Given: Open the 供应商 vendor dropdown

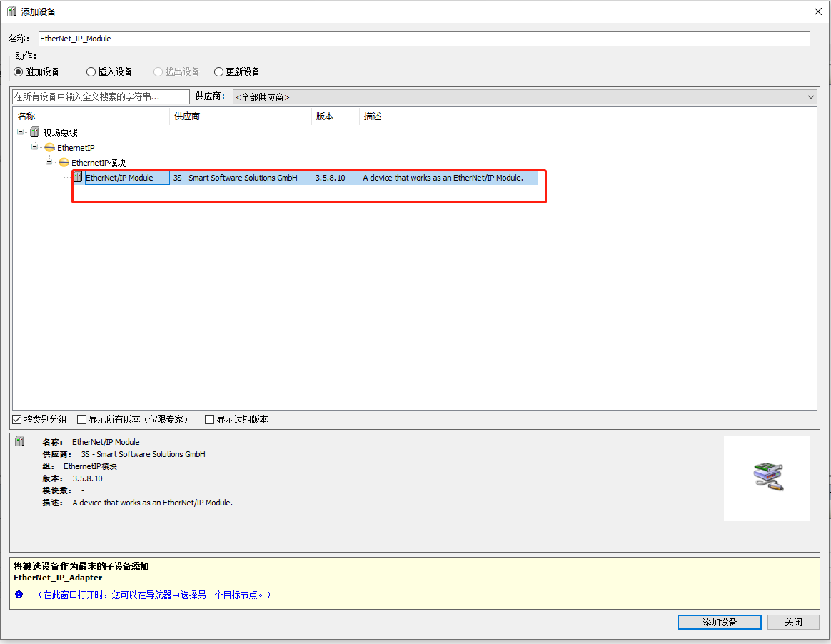Looking at the screenshot, I should tap(525, 97).
